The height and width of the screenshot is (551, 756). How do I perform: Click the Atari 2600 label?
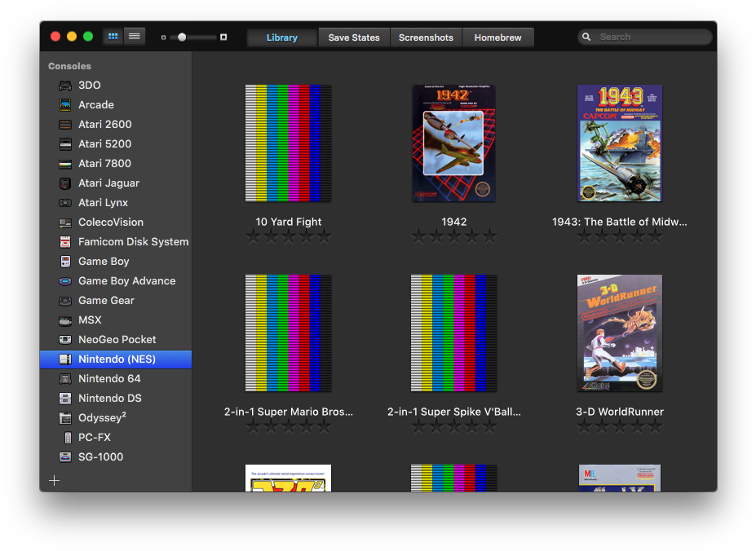(105, 125)
